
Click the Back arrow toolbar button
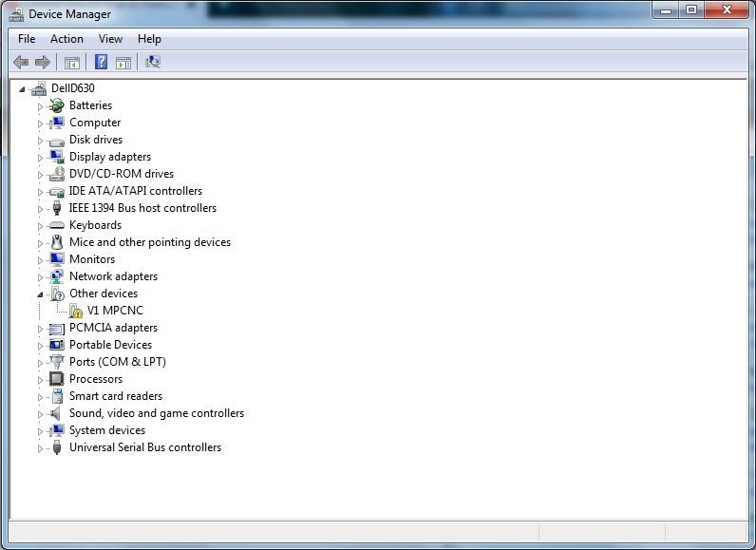(21, 62)
